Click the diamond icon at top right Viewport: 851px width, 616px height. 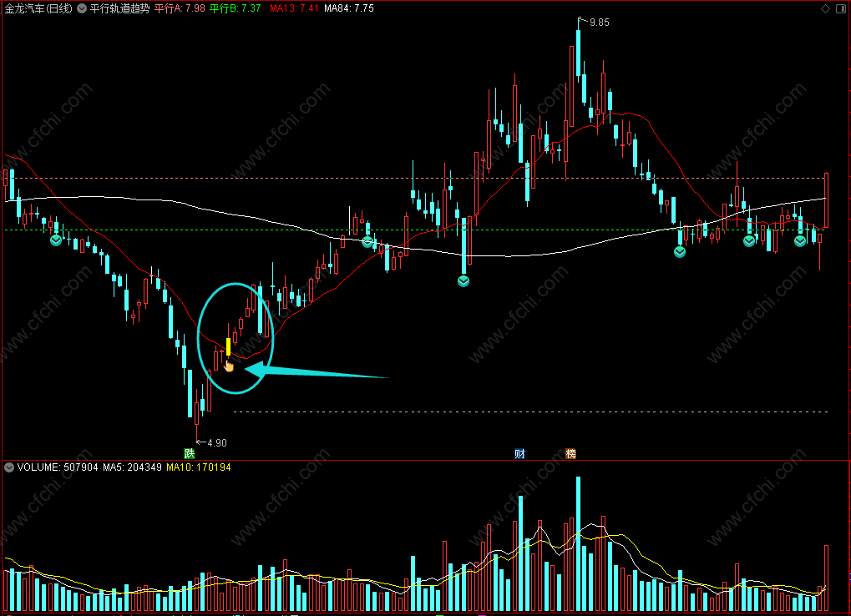(x=825, y=8)
